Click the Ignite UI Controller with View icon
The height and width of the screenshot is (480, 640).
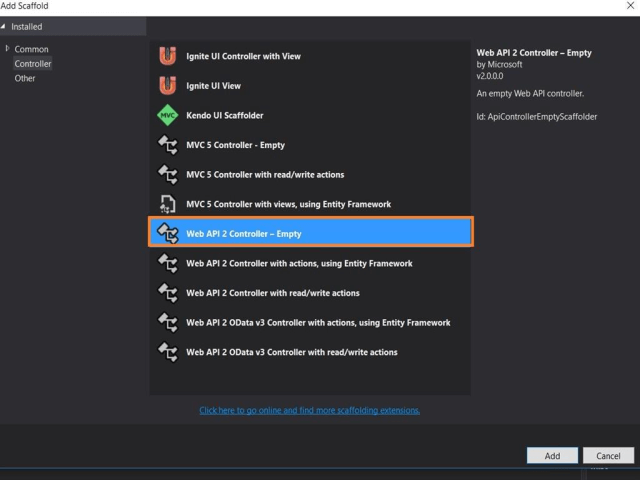point(168,56)
